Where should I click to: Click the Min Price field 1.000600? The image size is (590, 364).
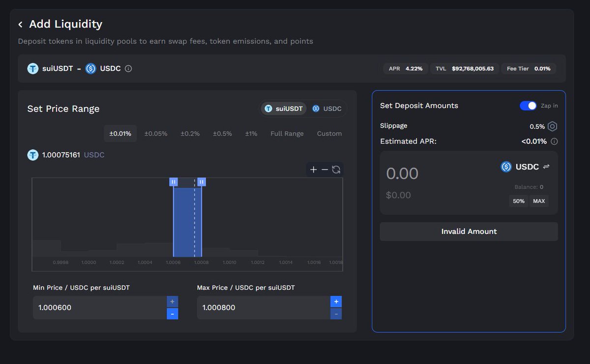100,308
